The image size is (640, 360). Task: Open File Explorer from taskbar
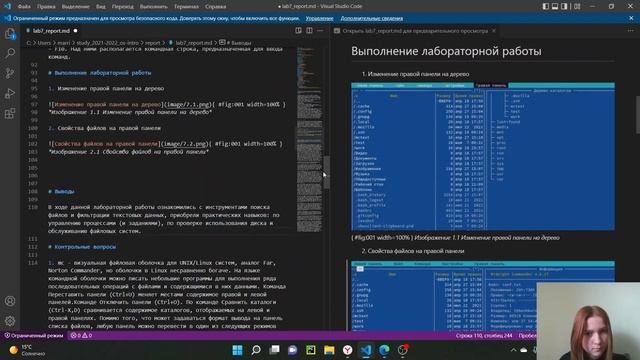pos(329,350)
